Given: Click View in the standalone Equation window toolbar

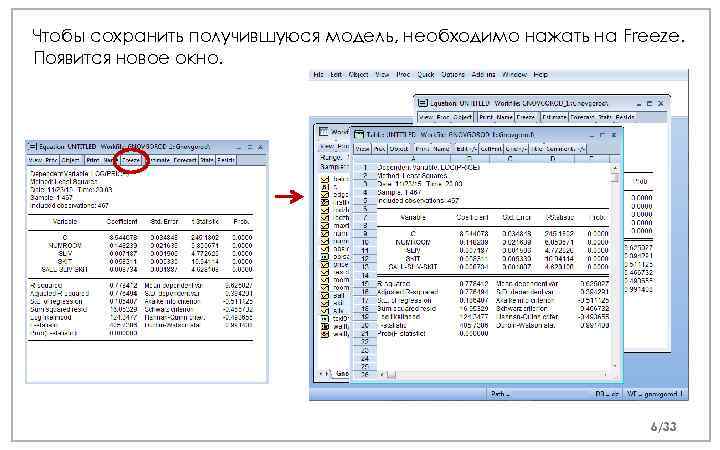Looking at the screenshot, I should 35,160.
